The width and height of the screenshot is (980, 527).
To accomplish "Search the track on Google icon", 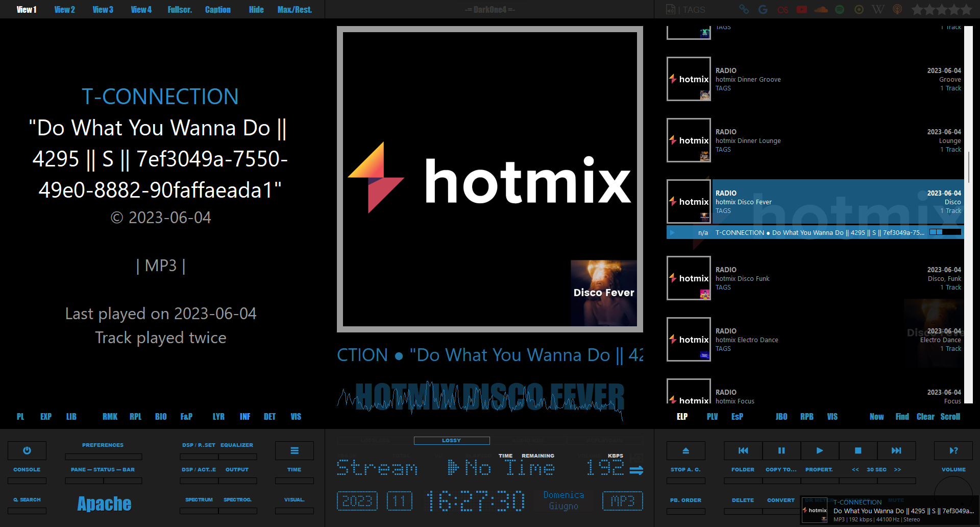I will (763, 9).
